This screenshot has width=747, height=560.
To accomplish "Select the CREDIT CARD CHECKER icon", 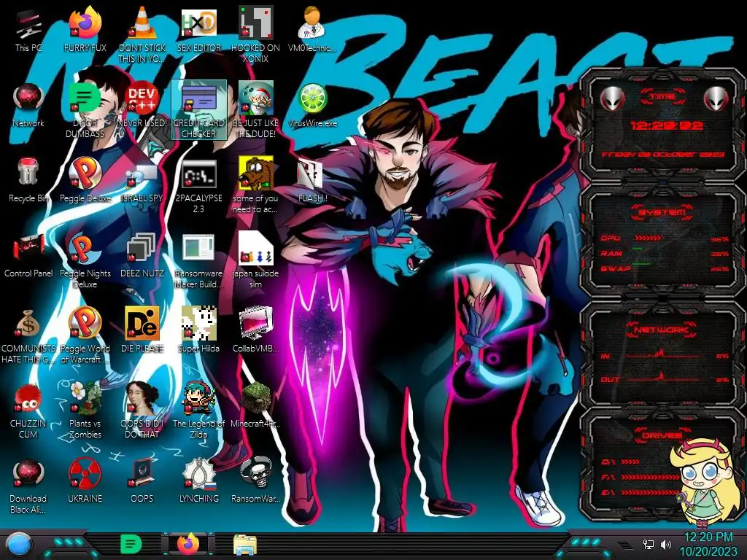I will point(198,111).
